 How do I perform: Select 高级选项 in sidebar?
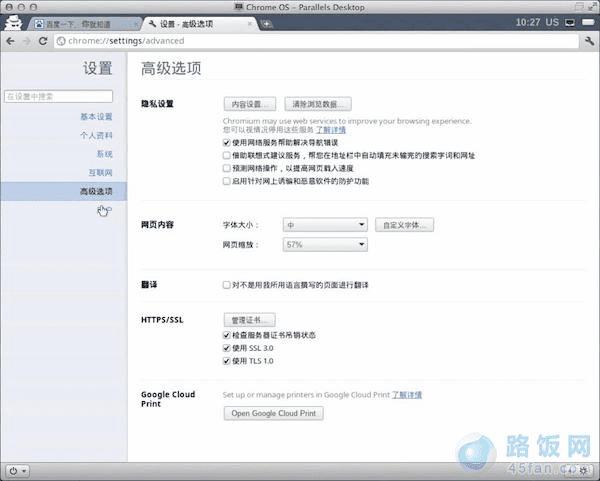tap(64, 191)
